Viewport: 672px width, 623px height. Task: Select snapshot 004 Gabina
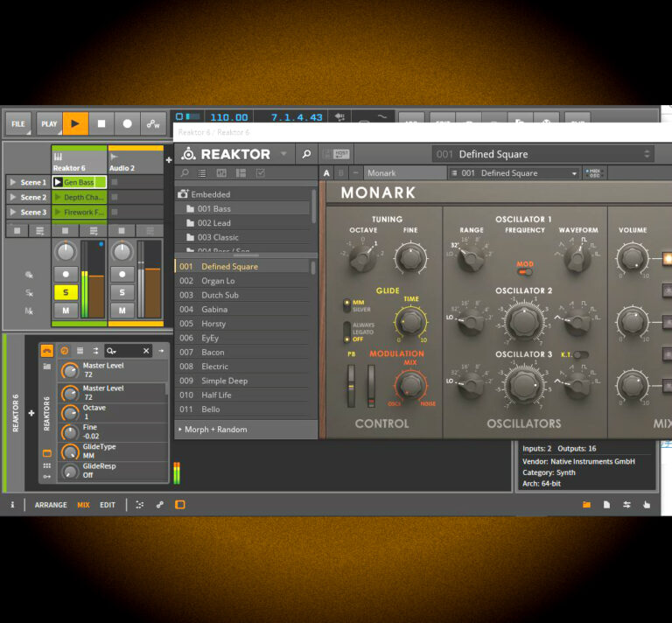(x=242, y=309)
